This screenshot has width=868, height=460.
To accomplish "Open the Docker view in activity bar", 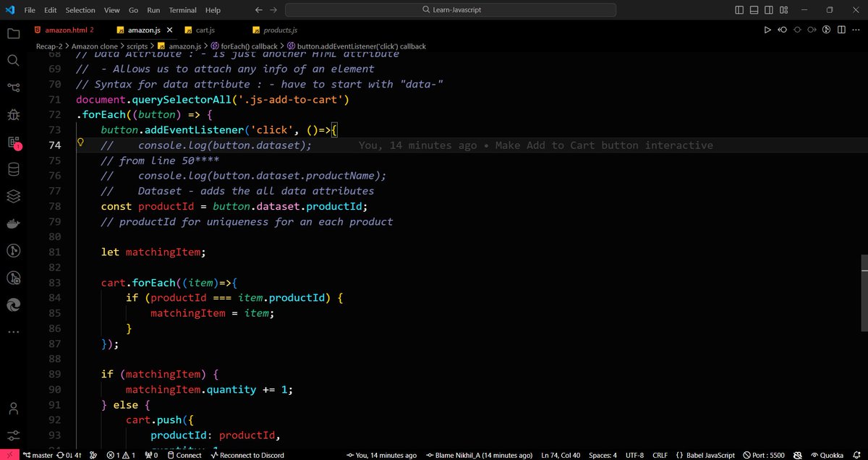I will point(13,223).
